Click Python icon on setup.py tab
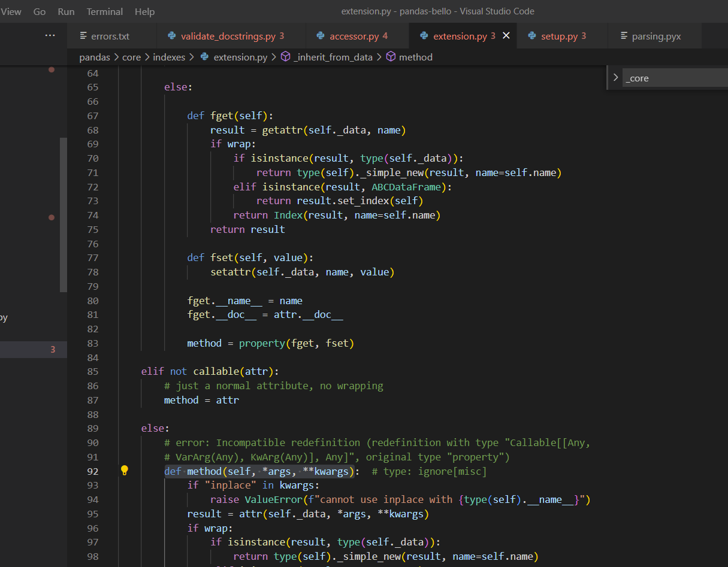This screenshot has height=567, width=728. (532, 36)
